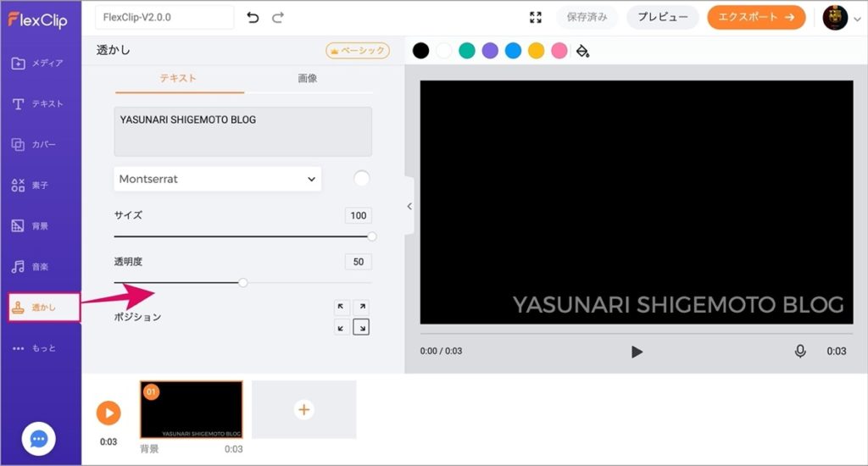
Task: Click the watermark text input box
Action: pyautogui.click(x=243, y=131)
